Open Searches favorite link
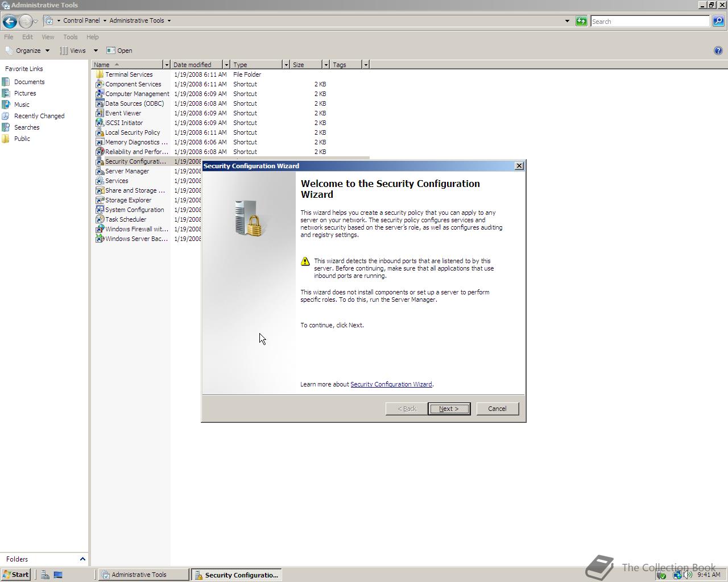 pyautogui.click(x=27, y=127)
